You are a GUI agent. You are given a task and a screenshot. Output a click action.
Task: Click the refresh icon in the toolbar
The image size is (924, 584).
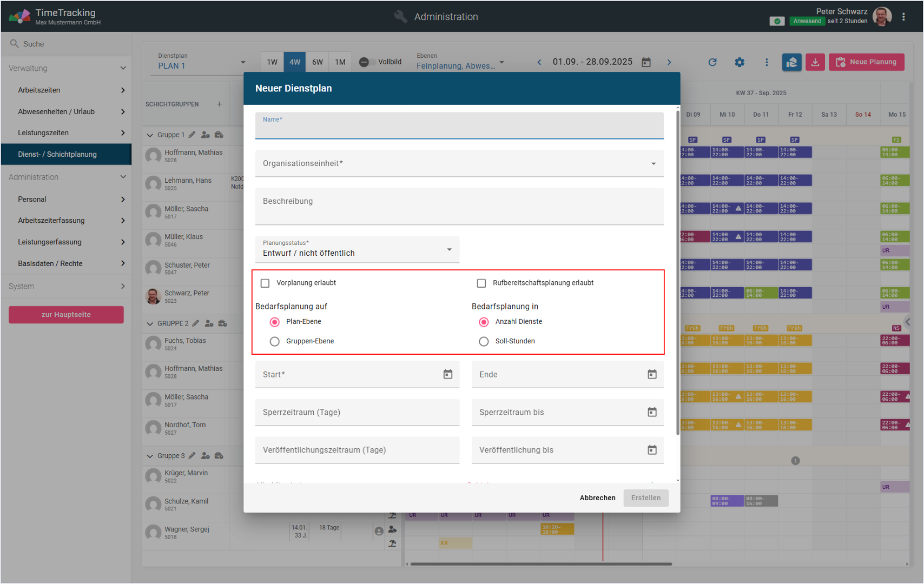pyautogui.click(x=712, y=62)
